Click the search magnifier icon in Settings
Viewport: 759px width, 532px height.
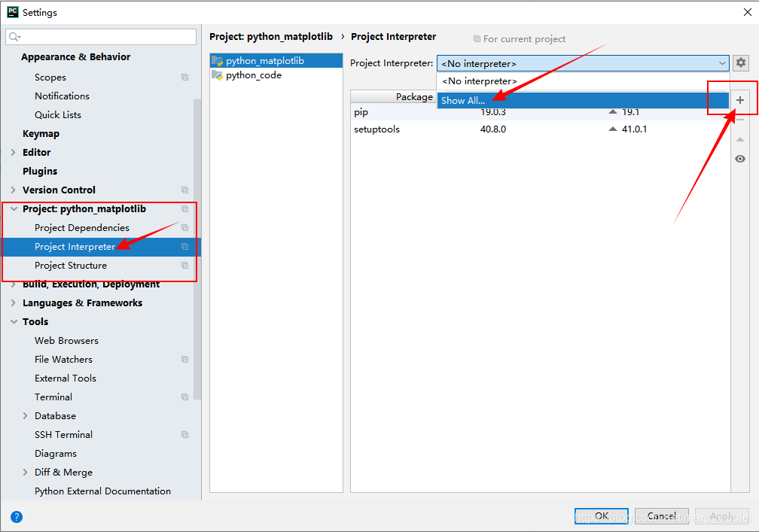pos(14,37)
